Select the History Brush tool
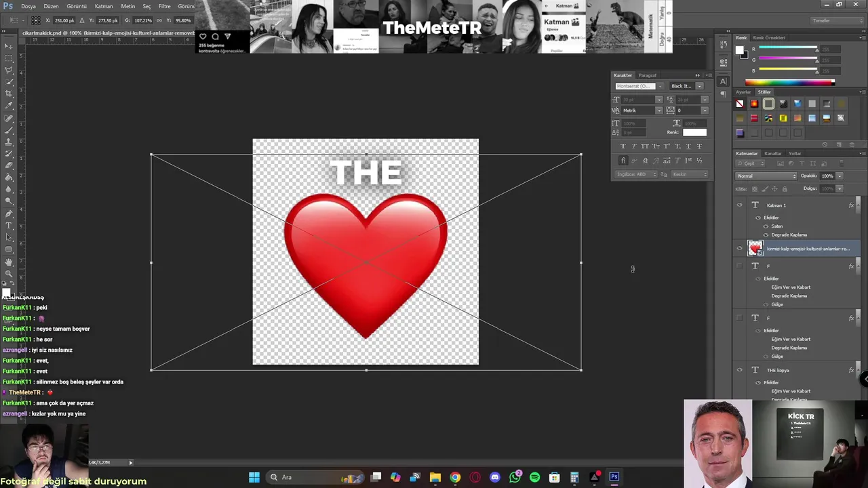Screen dimensions: 868x488 click(x=9, y=154)
